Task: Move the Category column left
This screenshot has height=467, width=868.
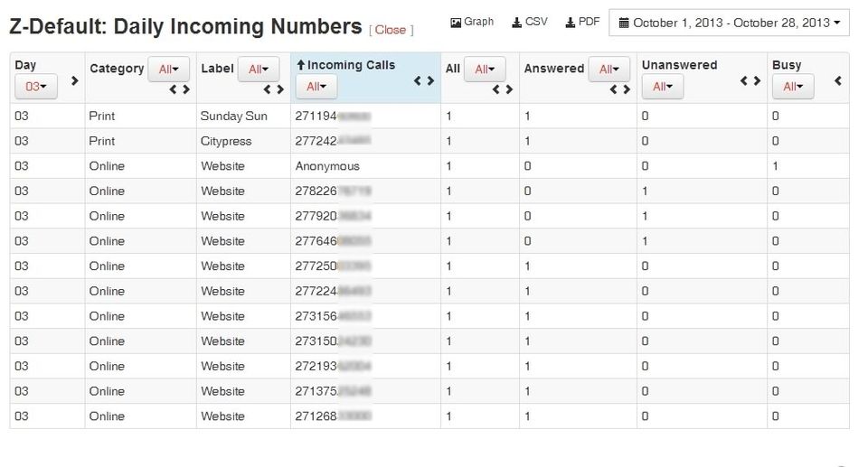Action: (174, 89)
